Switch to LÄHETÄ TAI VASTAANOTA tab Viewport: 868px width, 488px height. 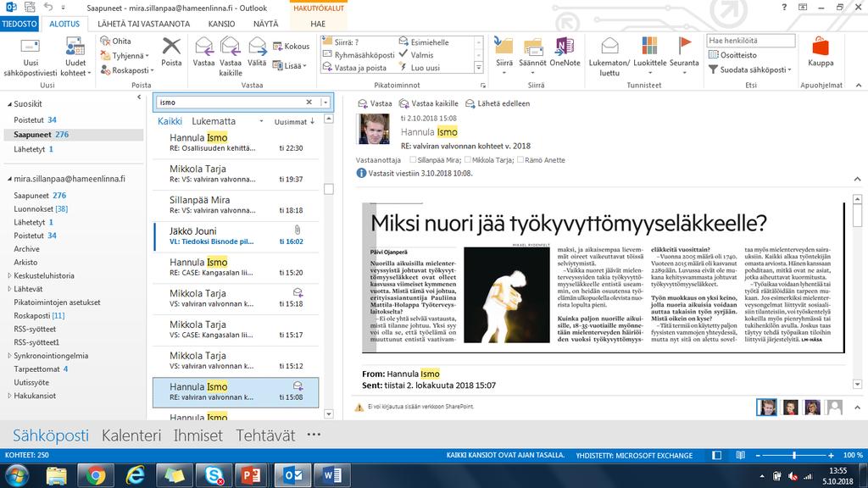[x=144, y=24]
